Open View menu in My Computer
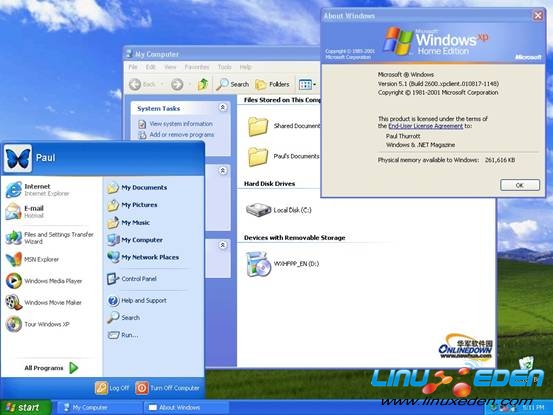Viewport: 553px width, 415px height. coord(170,67)
